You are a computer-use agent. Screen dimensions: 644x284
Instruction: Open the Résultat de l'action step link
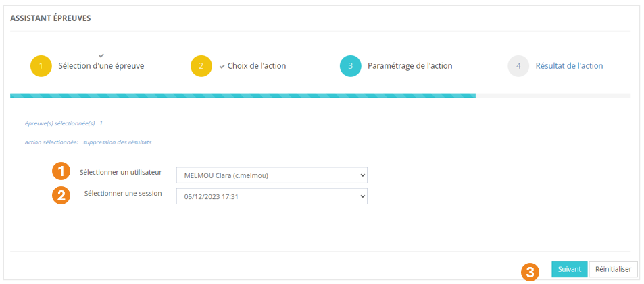[569, 66]
